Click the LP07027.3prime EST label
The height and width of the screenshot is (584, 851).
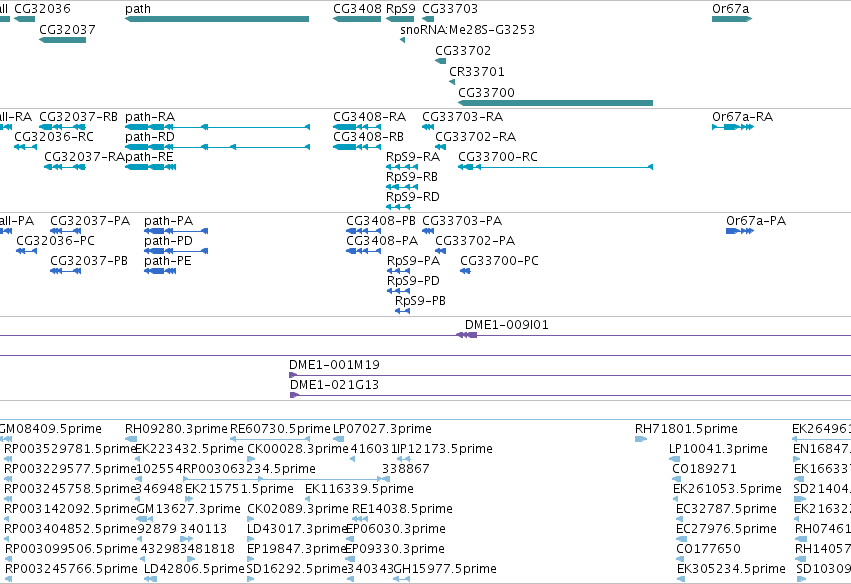click(383, 429)
